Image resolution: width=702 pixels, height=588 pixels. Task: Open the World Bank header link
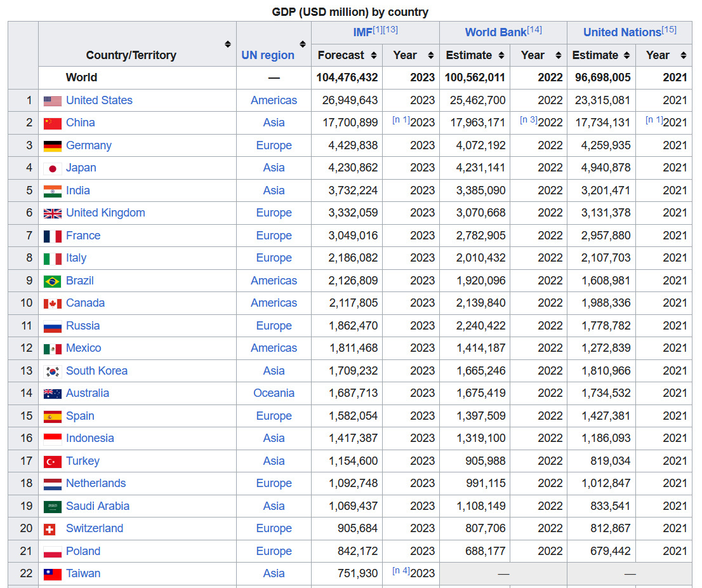(495, 32)
